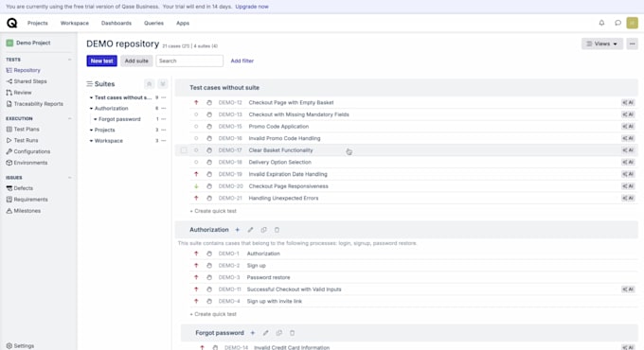Click the AI button for DEMO-16
Screen dimensions: 644x350
coord(628,138)
